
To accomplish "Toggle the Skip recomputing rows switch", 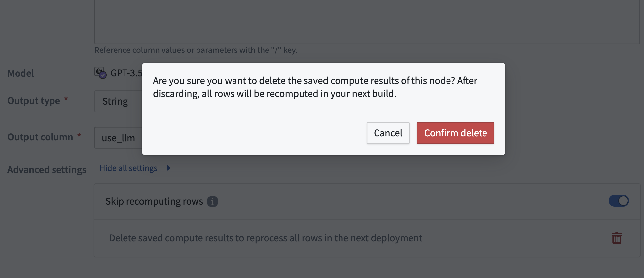I will pos(619,201).
